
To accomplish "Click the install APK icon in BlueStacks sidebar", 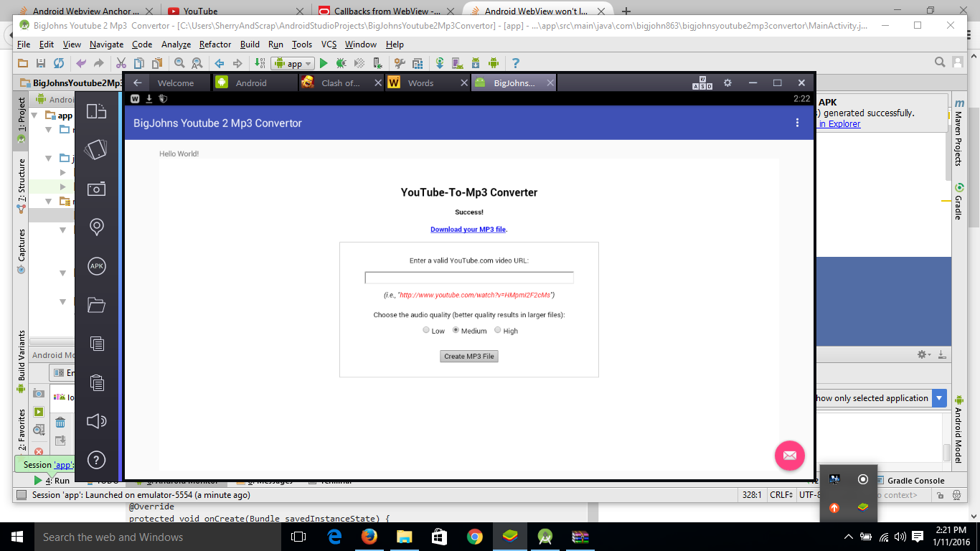I will pos(96,266).
